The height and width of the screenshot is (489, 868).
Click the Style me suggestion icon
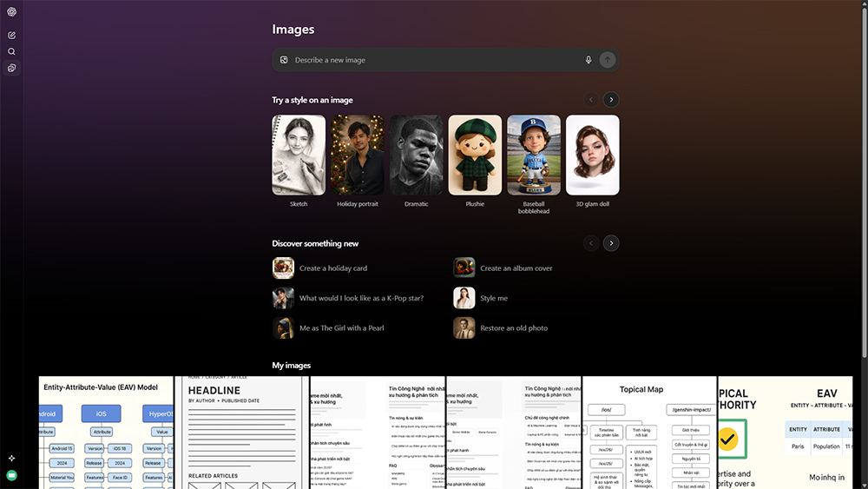(x=464, y=298)
